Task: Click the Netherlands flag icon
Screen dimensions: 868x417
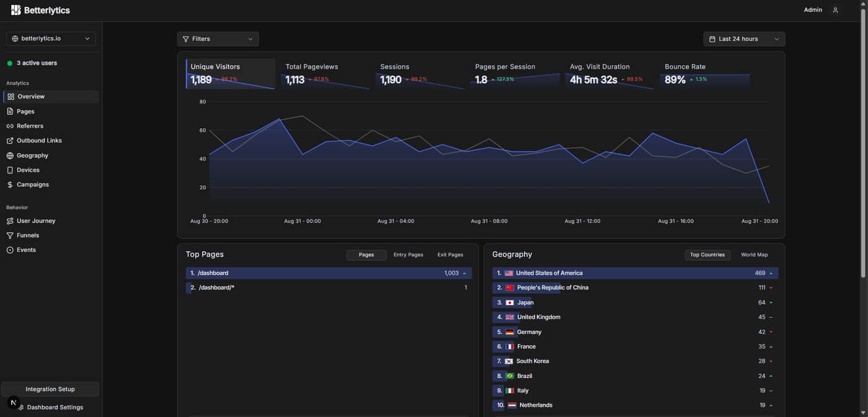Action: tap(512, 405)
